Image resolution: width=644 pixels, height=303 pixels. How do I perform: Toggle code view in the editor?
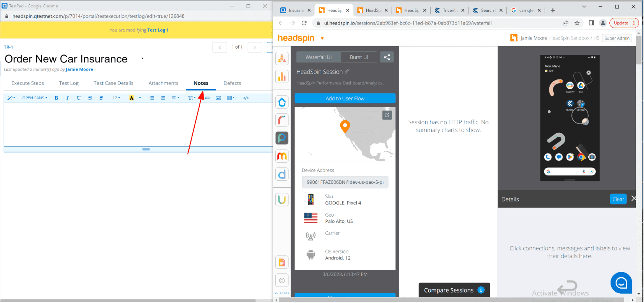[246, 98]
